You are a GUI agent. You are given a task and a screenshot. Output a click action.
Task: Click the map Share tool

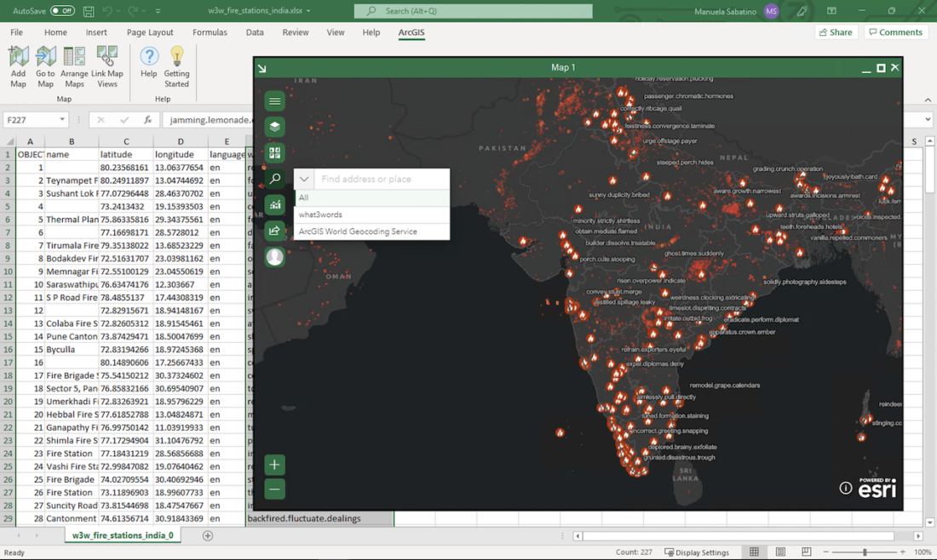(275, 231)
